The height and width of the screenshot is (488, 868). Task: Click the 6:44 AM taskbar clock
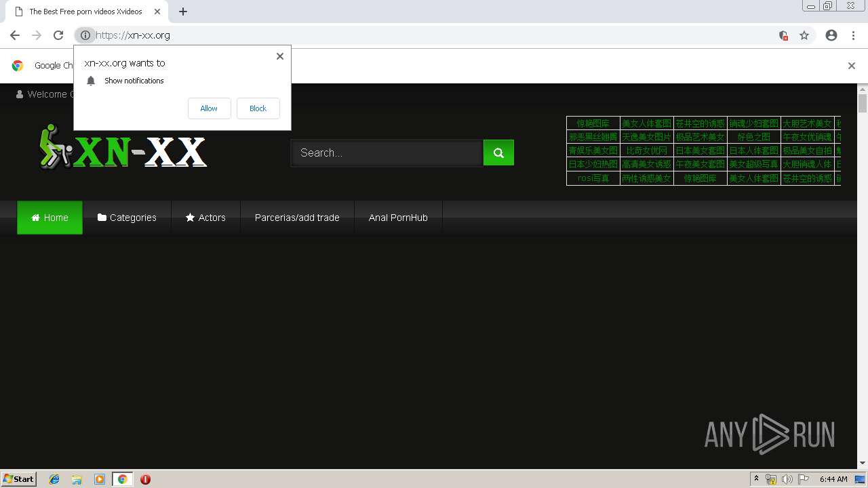click(833, 479)
